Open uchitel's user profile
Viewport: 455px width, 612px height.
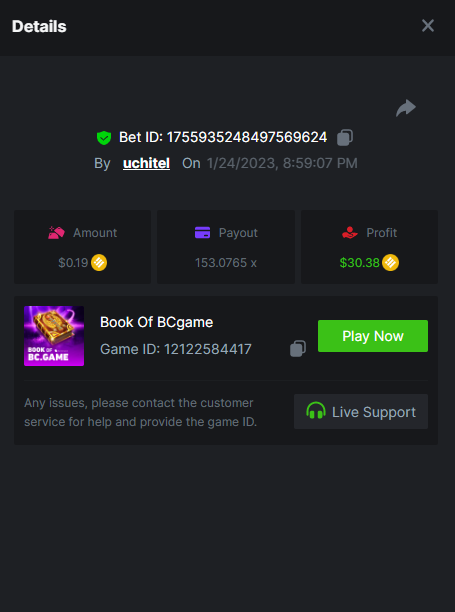[x=146, y=163]
